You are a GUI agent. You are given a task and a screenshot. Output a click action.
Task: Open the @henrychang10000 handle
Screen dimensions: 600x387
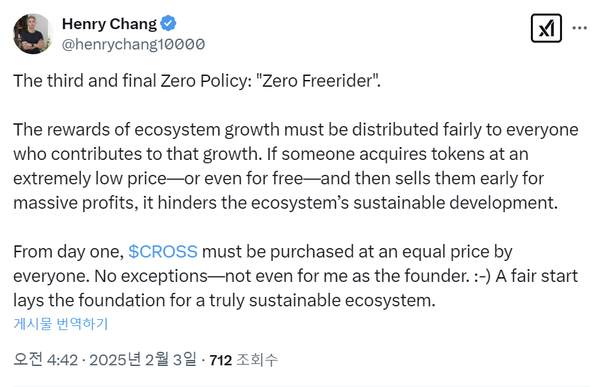[133, 44]
